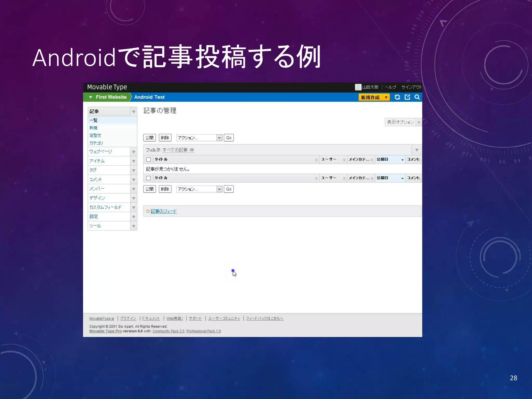Sort by top ユーザー column sort arrows
This screenshot has width=532, height=399.
tap(344, 160)
